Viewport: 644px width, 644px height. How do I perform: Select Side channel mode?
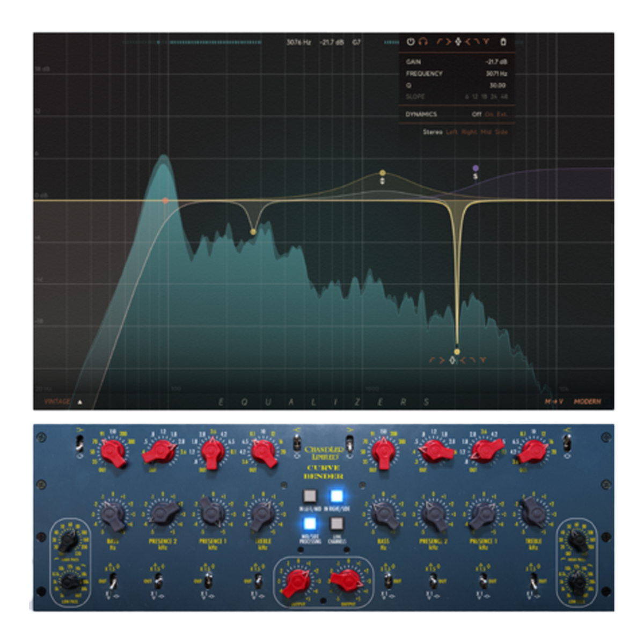pos(501,132)
